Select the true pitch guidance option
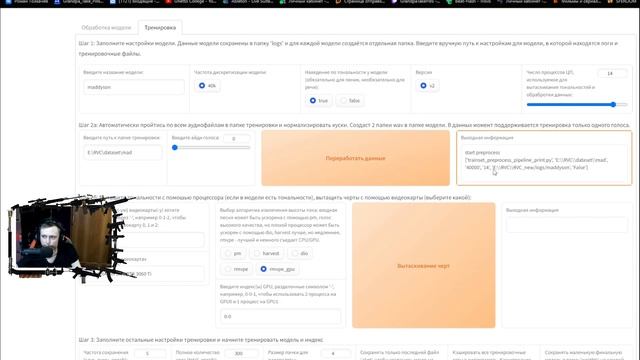Viewport: 640px width, 360px height. 318,100
